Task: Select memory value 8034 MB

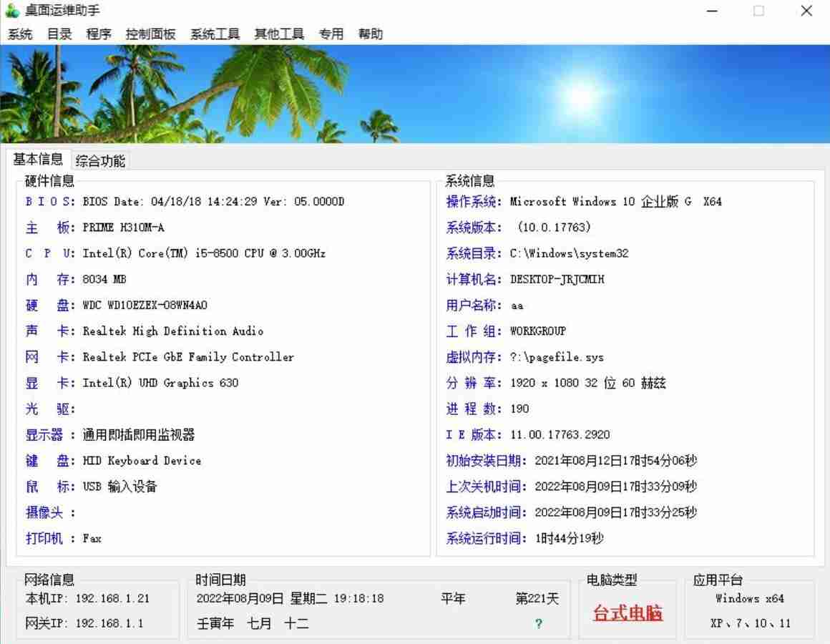Action: [104, 279]
